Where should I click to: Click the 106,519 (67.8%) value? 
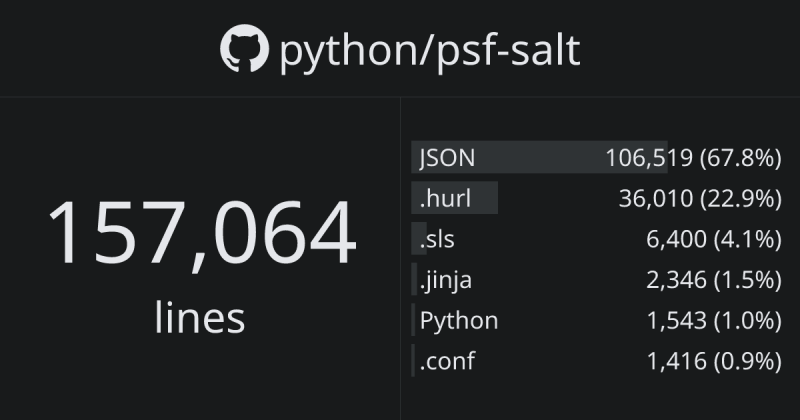693,158
